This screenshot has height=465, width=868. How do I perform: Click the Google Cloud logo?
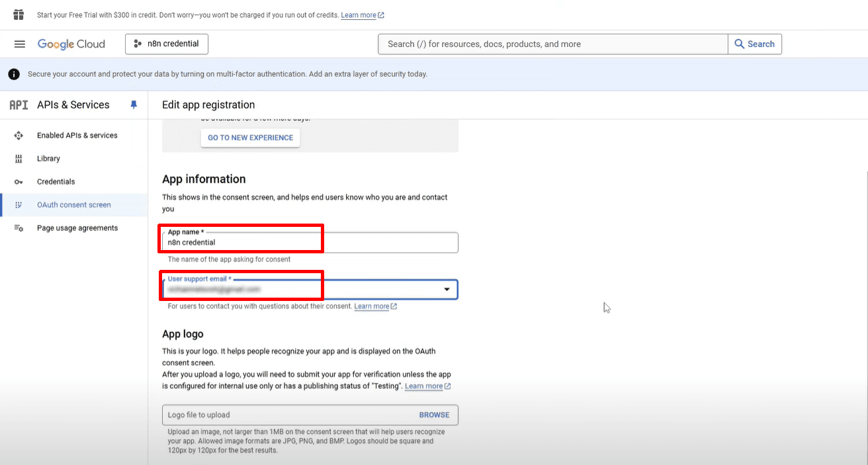(71, 44)
